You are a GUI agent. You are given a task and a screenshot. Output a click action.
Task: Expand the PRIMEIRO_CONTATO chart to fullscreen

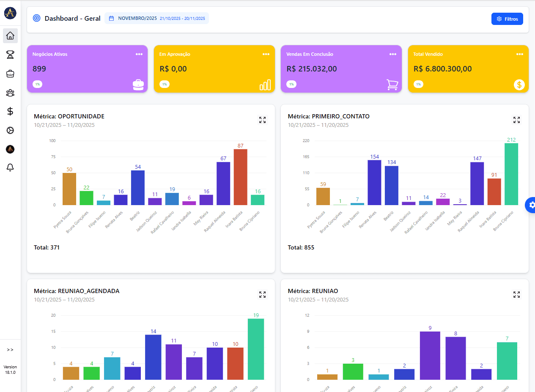pos(516,120)
